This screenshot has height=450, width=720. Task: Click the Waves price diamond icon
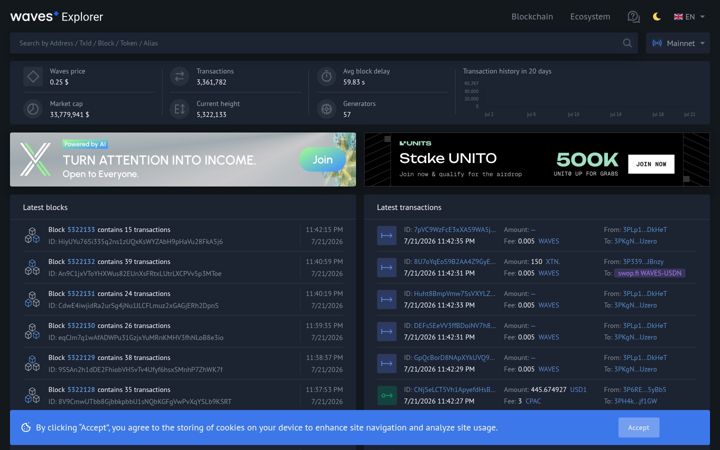click(33, 77)
